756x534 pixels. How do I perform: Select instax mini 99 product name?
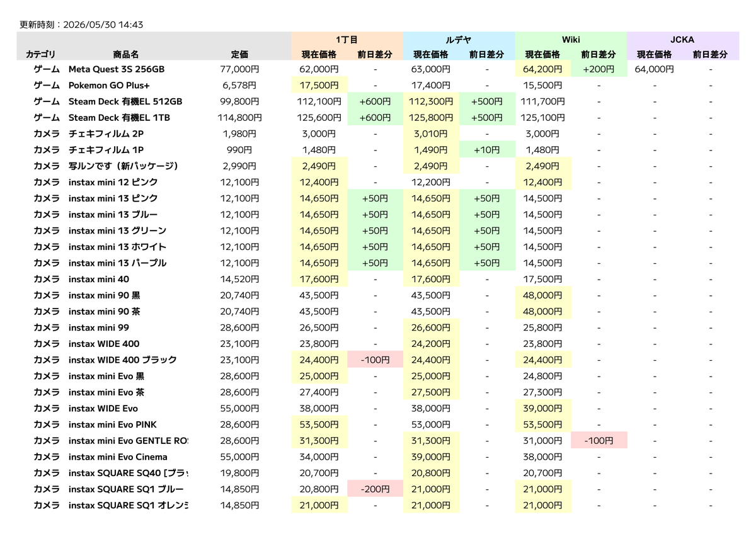(x=99, y=327)
